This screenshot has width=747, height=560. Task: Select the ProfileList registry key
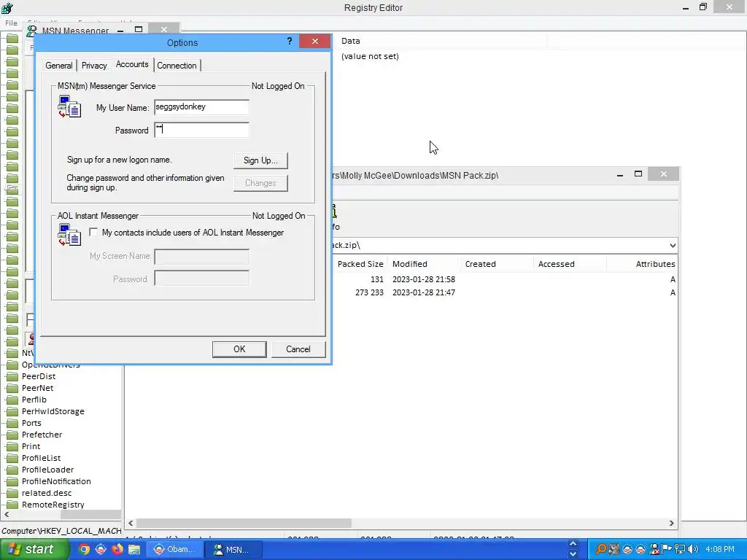pyautogui.click(x=41, y=458)
